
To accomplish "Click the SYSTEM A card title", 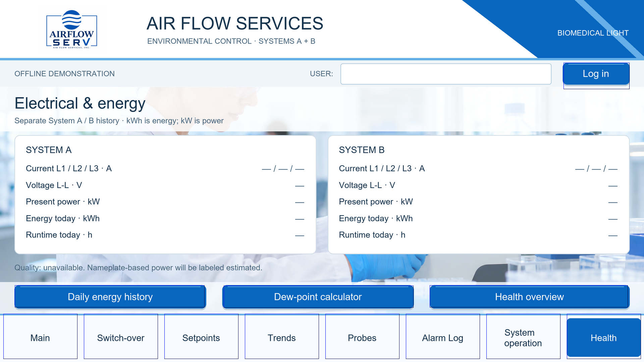I will pos(49,150).
